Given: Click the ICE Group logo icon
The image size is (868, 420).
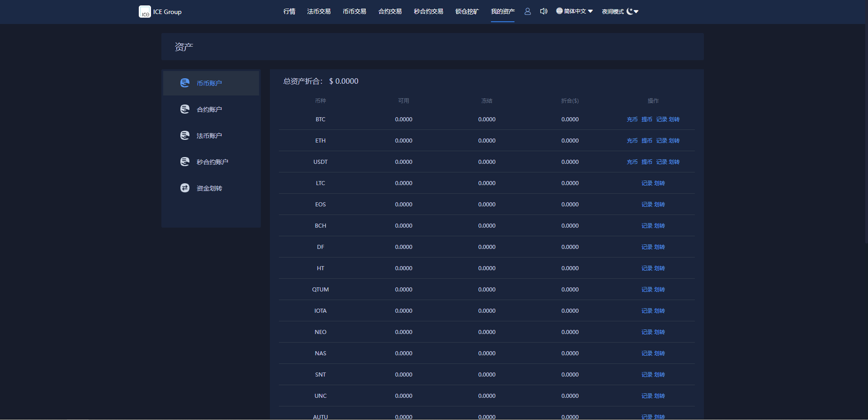Looking at the screenshot, I should tap(145, 12).
